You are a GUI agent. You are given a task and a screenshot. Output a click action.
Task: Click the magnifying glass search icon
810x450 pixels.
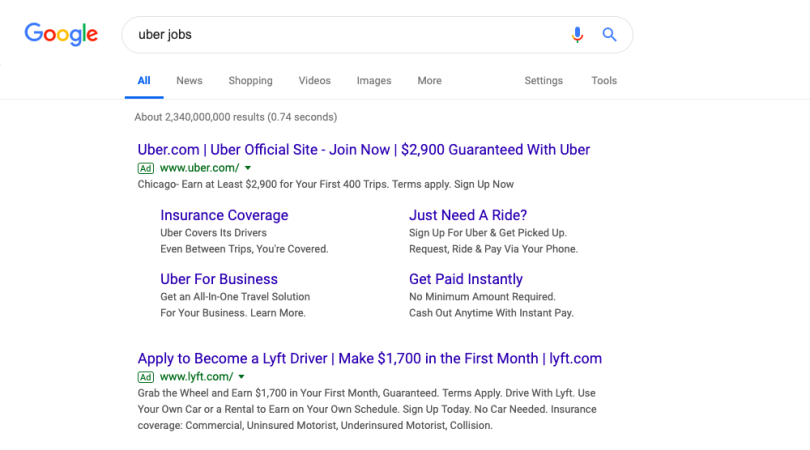pos(609,35)
